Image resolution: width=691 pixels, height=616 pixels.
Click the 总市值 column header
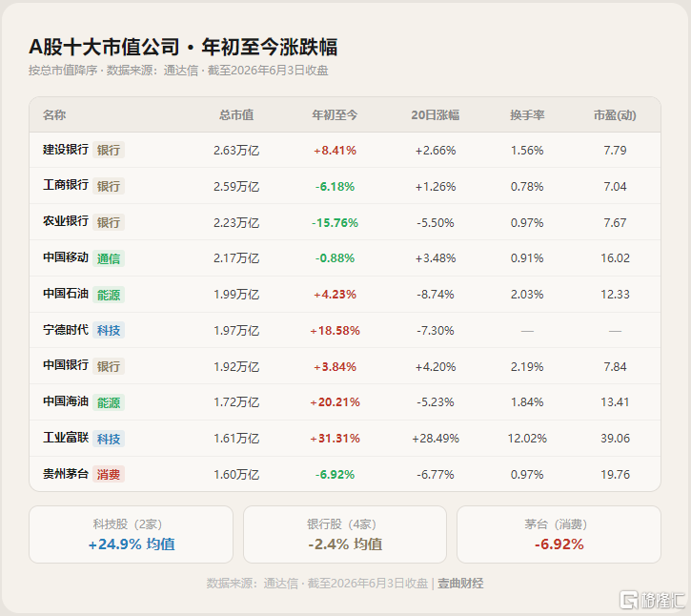tap(236, 115)
